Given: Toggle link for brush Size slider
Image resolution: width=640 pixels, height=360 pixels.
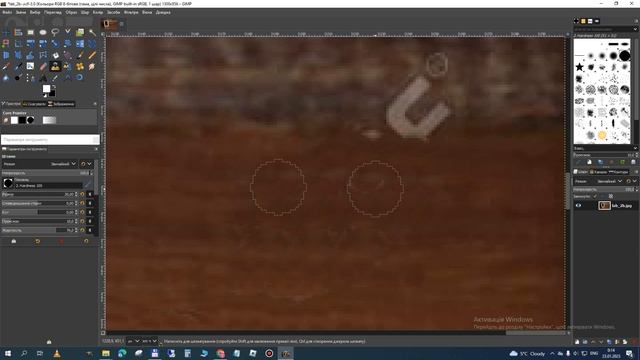Looking at the screenshot, I should tap(90, 194).
